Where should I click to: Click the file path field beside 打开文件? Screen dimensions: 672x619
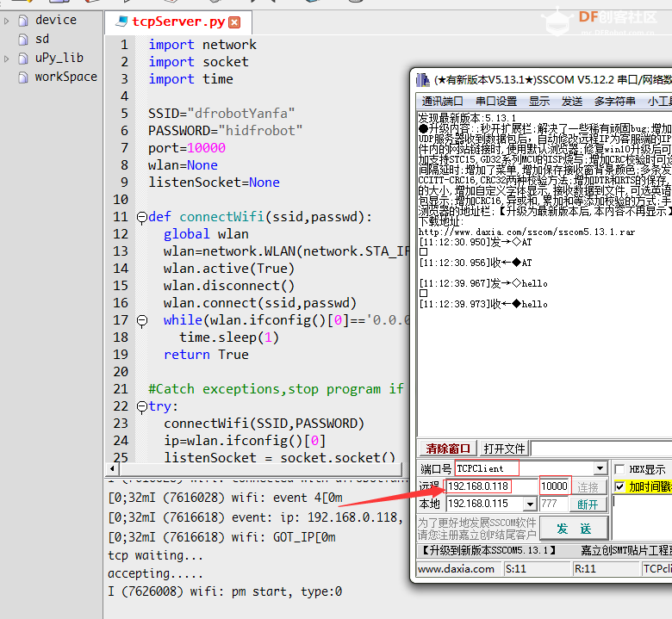click(x=601, y=449)
